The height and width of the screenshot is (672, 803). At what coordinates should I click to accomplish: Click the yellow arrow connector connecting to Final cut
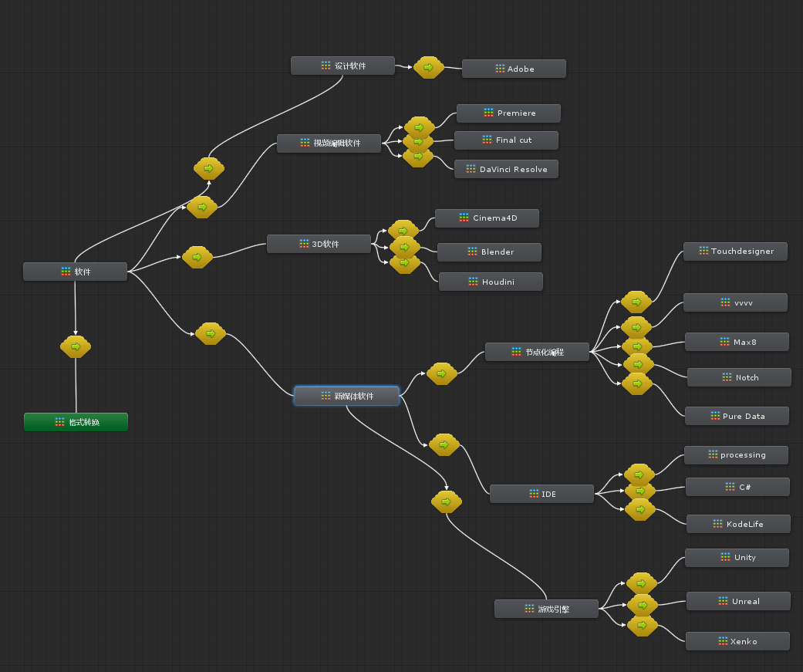click(418, 142)
